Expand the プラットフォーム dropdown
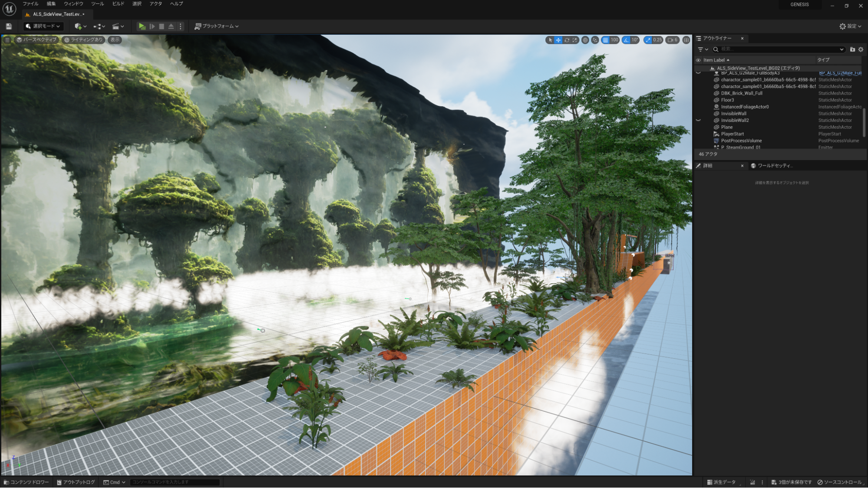The width and height of the screenshot is (868, 488). (217, 26)
